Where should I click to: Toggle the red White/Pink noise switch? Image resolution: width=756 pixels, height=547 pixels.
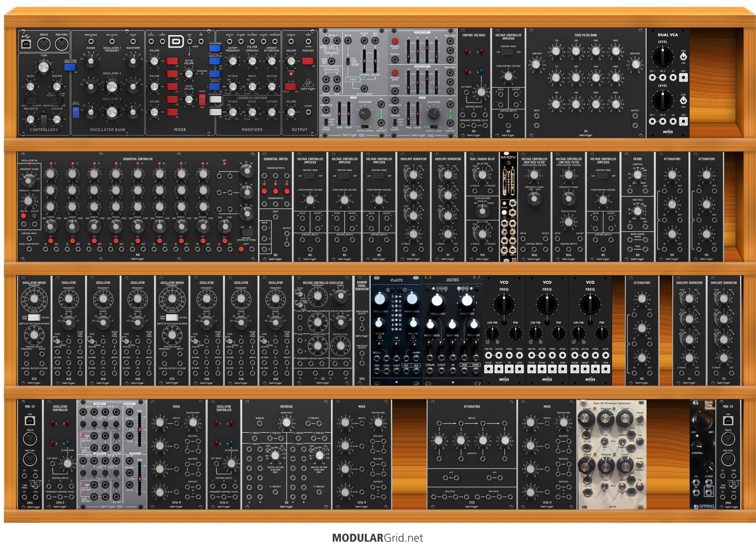202,99
